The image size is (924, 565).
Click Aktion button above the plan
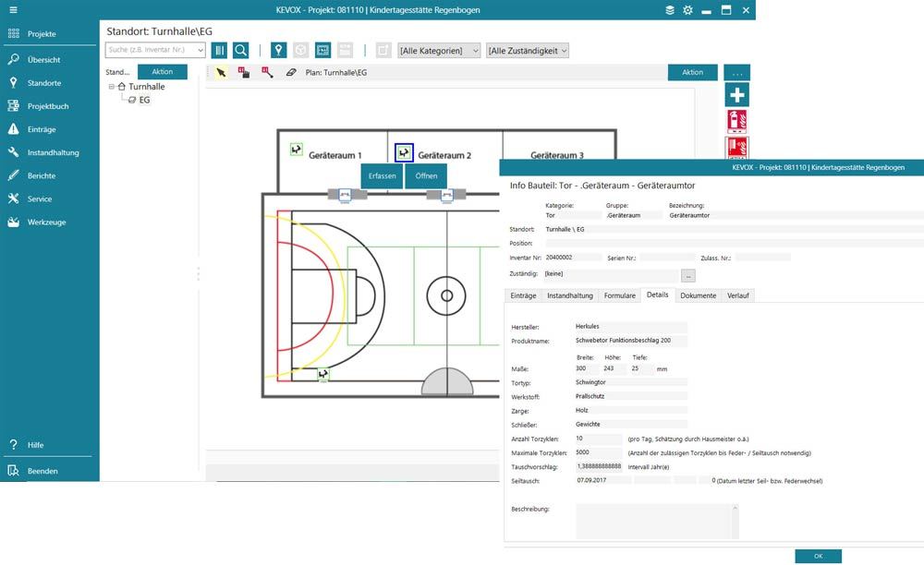(692, 72)
